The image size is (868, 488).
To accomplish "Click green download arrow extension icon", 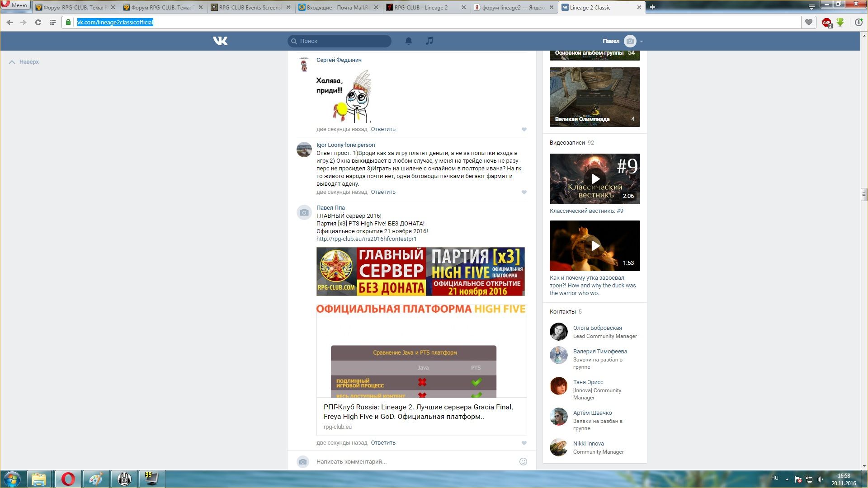I will [x=840, y=22].
